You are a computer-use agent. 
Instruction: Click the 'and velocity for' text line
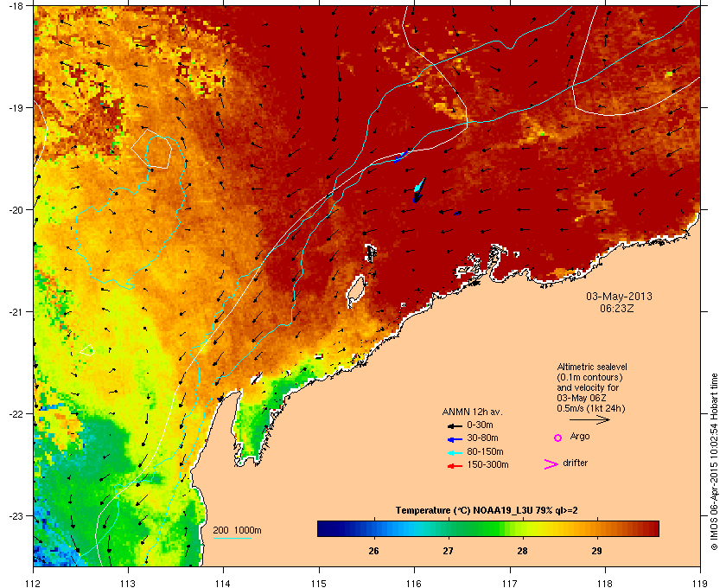click(588, 387)
